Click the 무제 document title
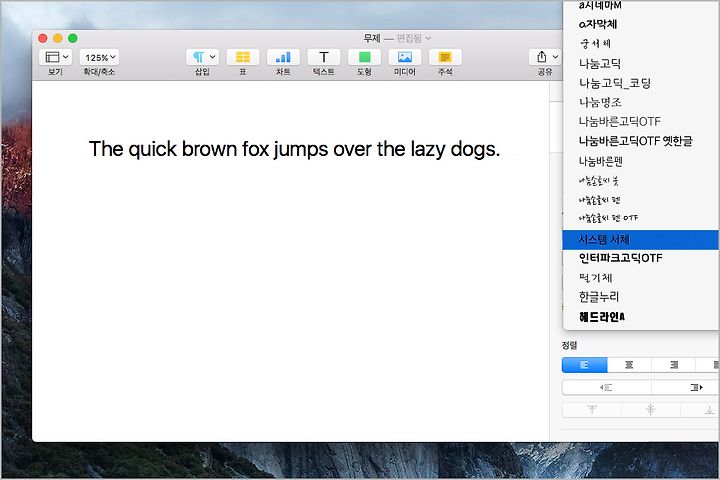720x480 pixels. coord(372,38)
